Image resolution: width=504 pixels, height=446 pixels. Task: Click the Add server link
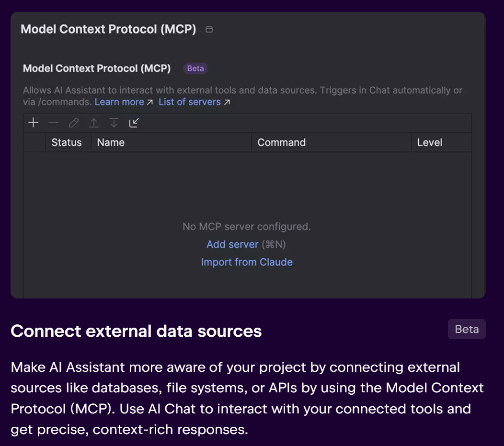click(x=232, y=244)
